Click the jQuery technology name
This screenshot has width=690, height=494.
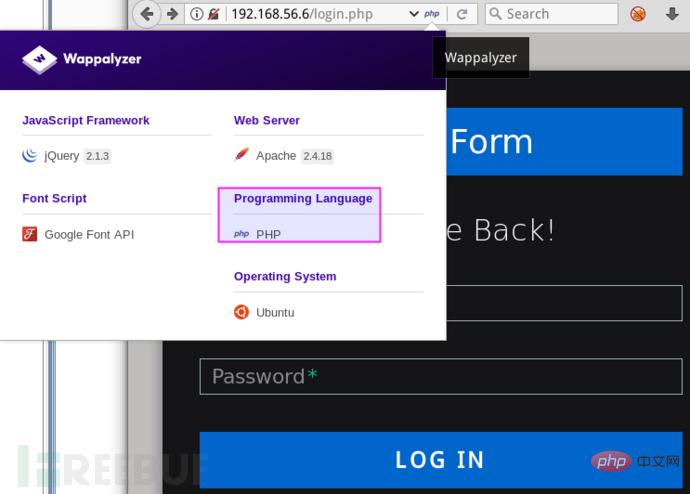tap(62, 156)
